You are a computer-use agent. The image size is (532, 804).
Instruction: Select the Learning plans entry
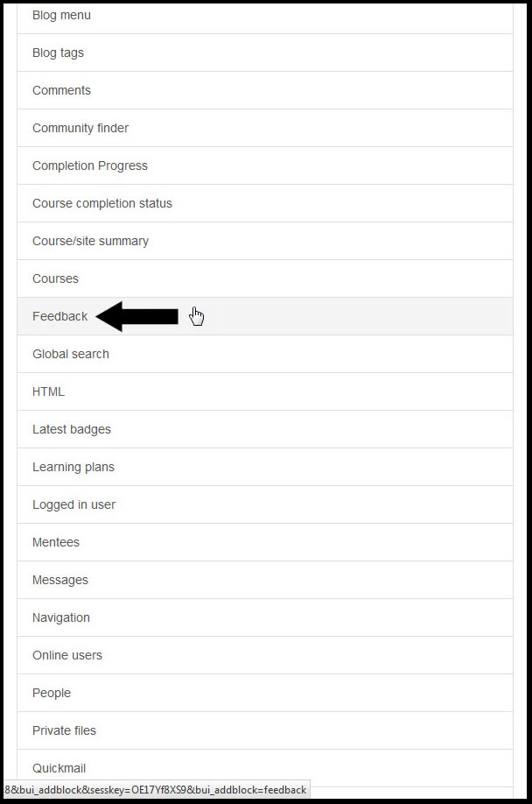click(265, 467)
